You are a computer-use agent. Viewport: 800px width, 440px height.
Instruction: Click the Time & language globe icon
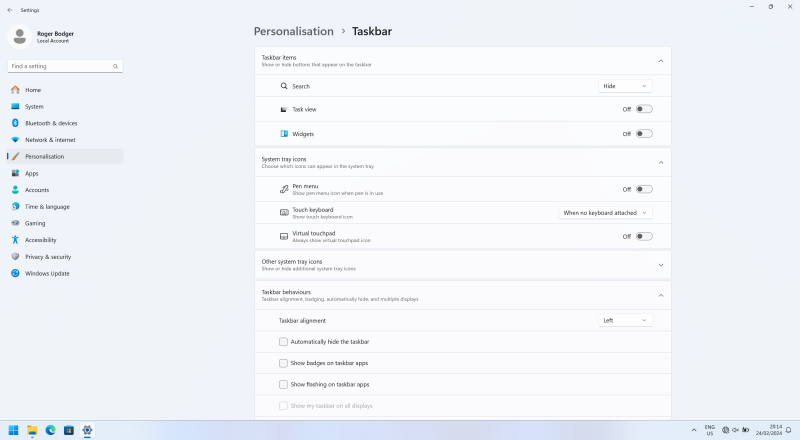pyautogui.click(x=15, y=207)
